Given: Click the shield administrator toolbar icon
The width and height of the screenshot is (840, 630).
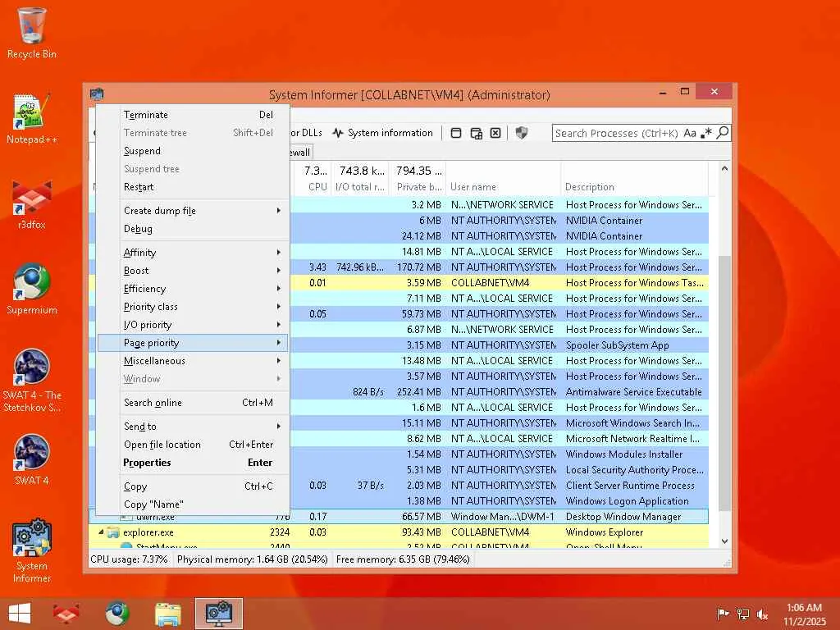Looking at the screenshot, I should pyautogui.click(x=521, y=133).
